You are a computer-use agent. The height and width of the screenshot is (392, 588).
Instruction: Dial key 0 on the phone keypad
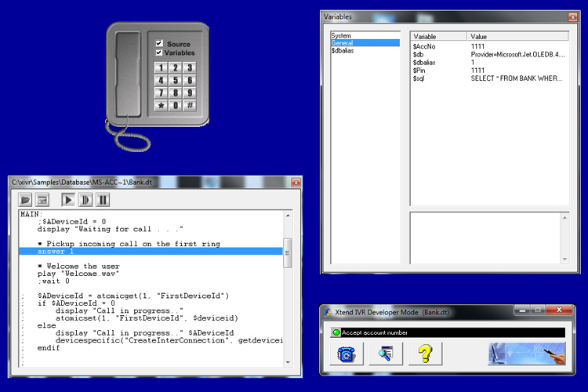(175, 105)
